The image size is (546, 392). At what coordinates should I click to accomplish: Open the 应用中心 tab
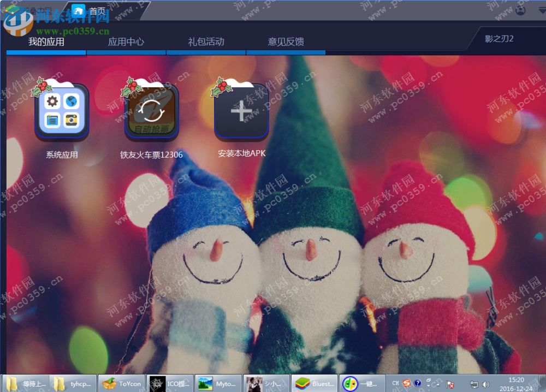pyautogui.click(x=126, y=42)
